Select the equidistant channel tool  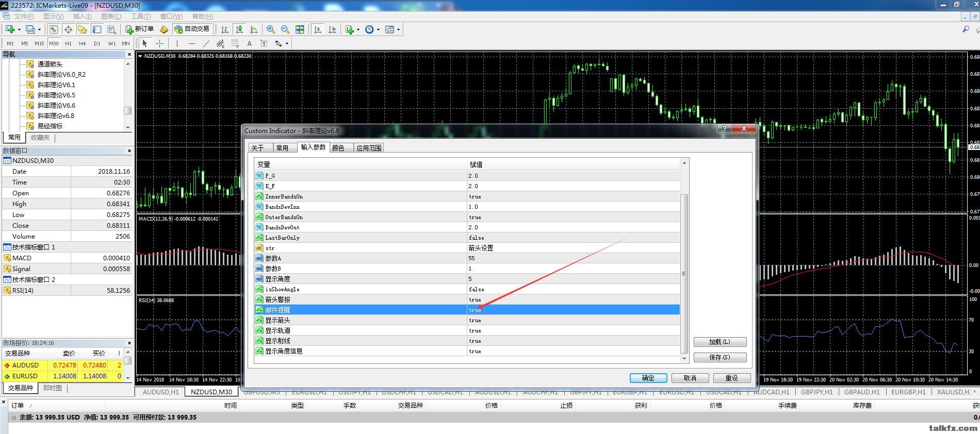pyautogui.click(x=220, y=43)
